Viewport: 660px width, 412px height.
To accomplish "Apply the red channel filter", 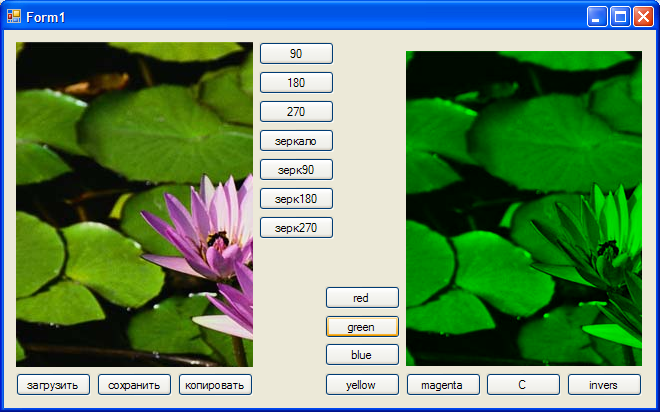I will pyautogui.click(x=362, y=298).
